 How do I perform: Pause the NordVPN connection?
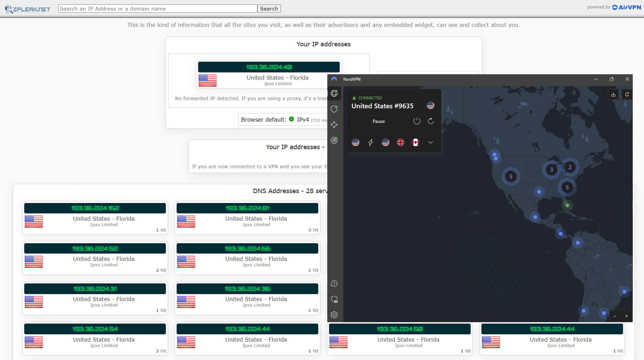click(379, 121)
